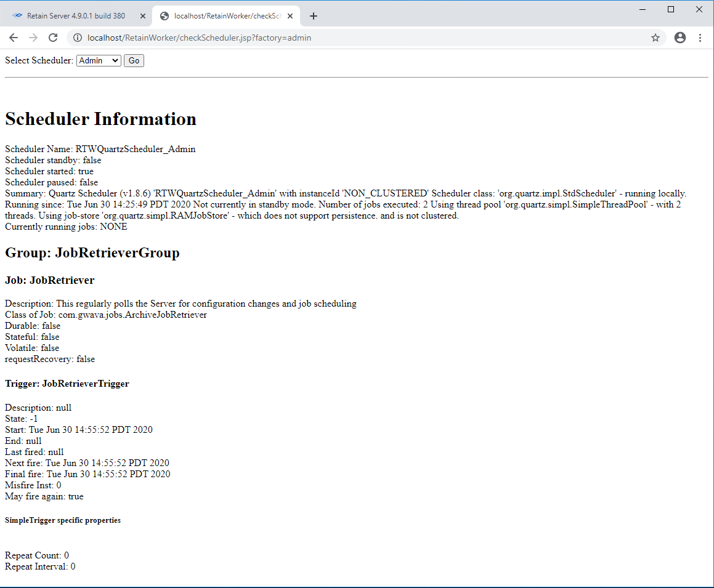Click the address bar URL
Screen dimensions: 714x588
[199, 38]
